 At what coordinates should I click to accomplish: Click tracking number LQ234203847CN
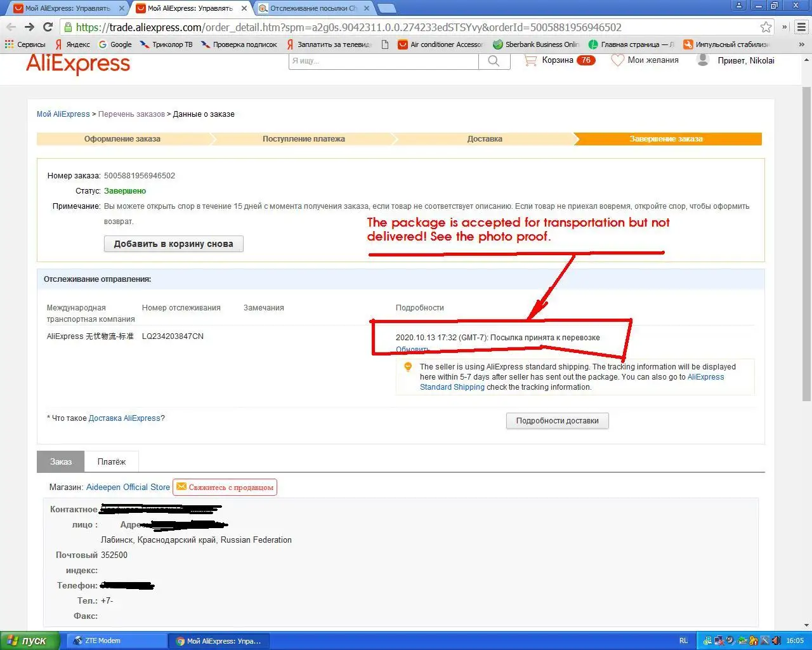[173, 336]
